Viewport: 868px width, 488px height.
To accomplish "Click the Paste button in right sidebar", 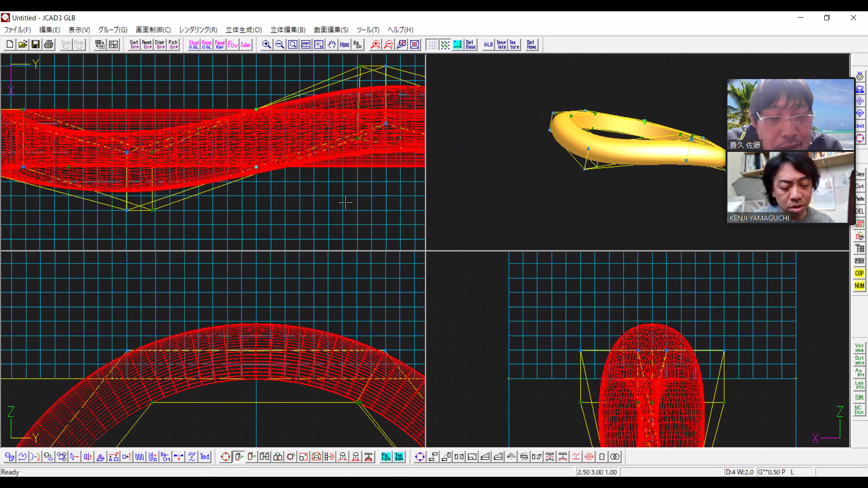I will (859, 198).
